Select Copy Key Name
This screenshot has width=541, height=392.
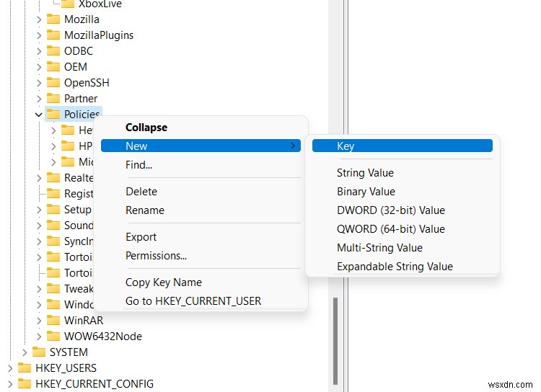(x=201, y=282)
